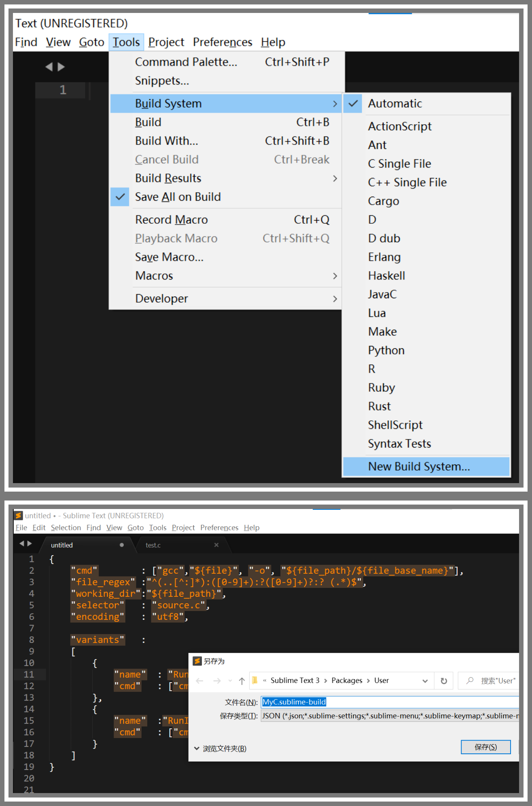Click New Build System... entry
The image size is (532, 806).
pyautogui.click(x=426, y=467)
